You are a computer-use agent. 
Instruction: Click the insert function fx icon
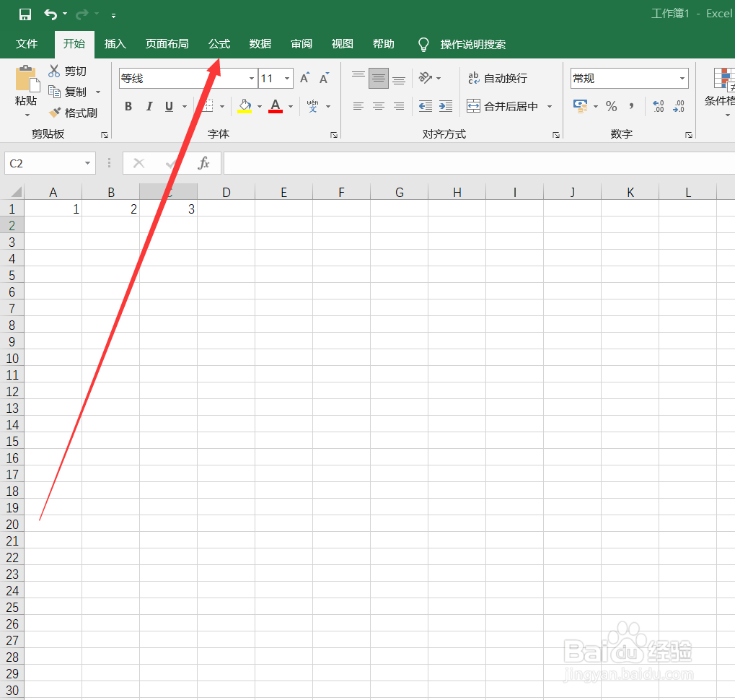[203, 163]
